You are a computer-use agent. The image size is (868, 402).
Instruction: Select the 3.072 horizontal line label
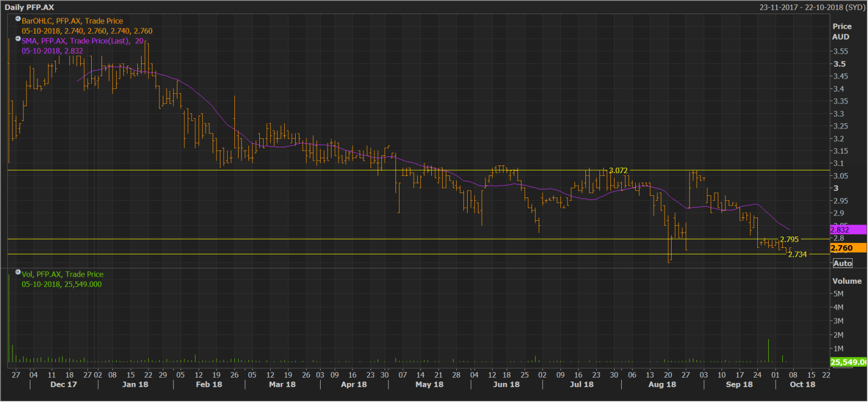[x=618, y=170]
